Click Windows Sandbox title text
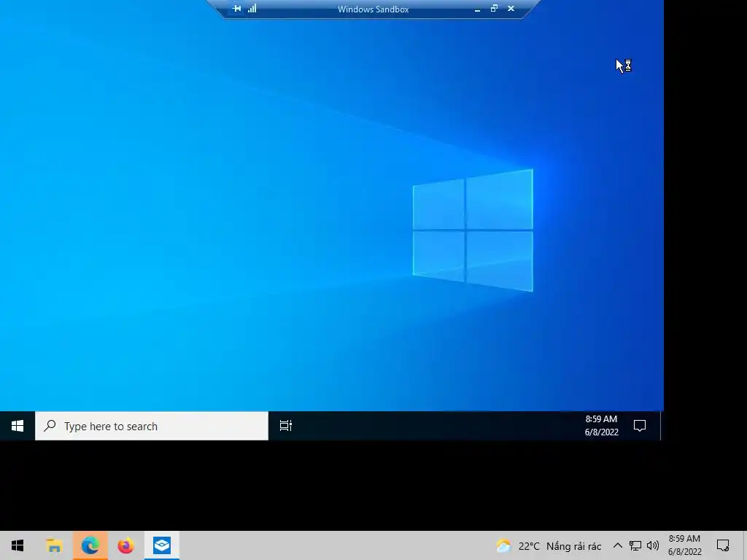 click(373, 9)
